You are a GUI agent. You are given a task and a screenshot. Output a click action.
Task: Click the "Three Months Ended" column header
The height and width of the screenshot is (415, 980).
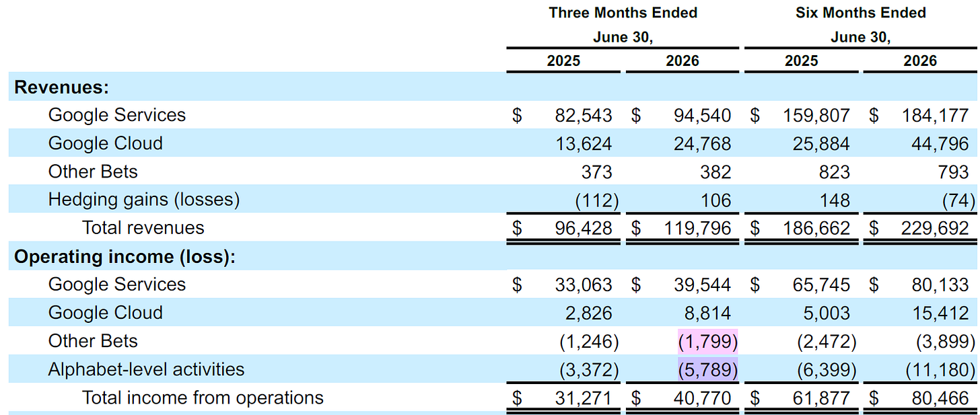tap(623, 13)
